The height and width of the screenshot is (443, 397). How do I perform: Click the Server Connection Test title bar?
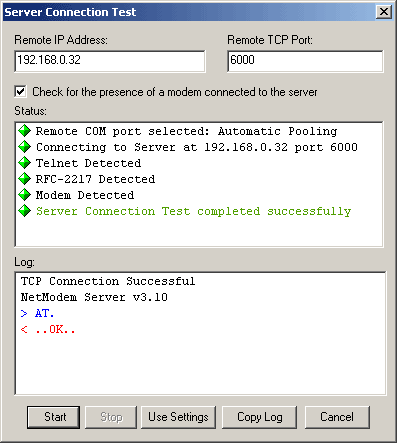click(188, 12)
